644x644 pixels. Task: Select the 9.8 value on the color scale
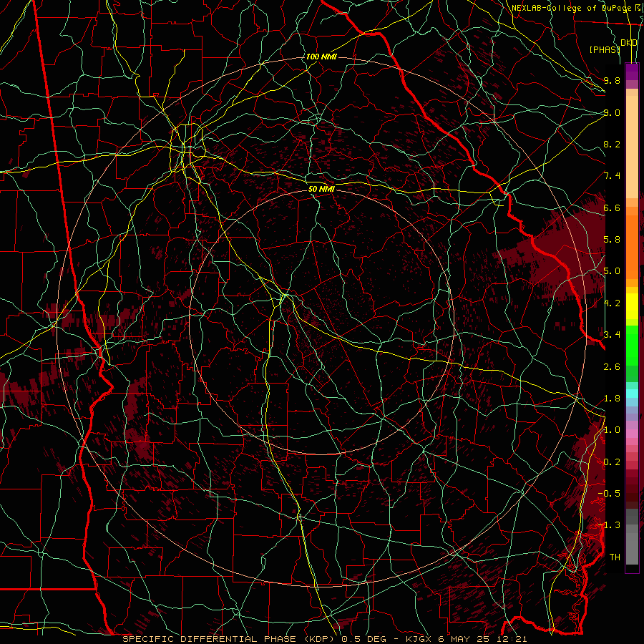[x=612, y=80]
